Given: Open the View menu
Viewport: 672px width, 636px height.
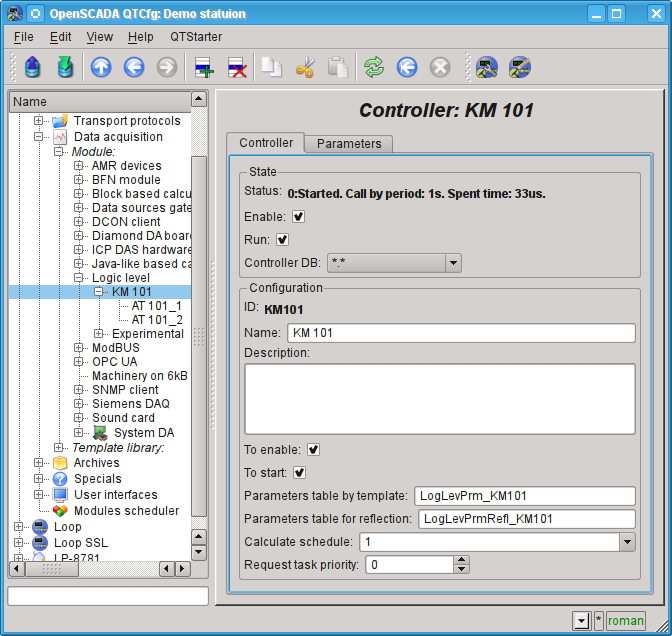Looking at the screenshot, I should point(100,37).
